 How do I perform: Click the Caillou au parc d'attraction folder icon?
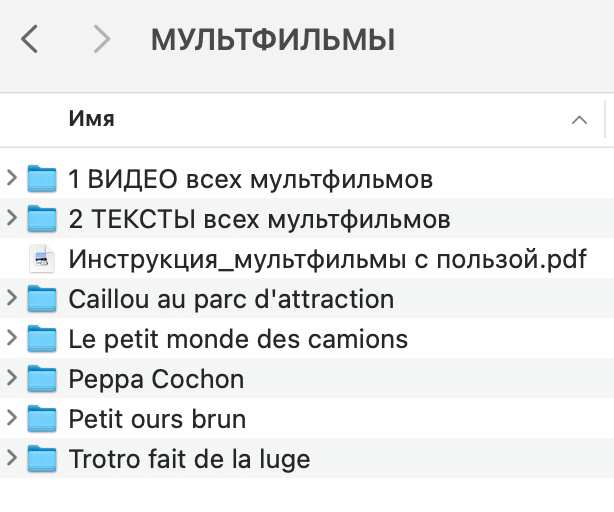click(x=42, y=299)
